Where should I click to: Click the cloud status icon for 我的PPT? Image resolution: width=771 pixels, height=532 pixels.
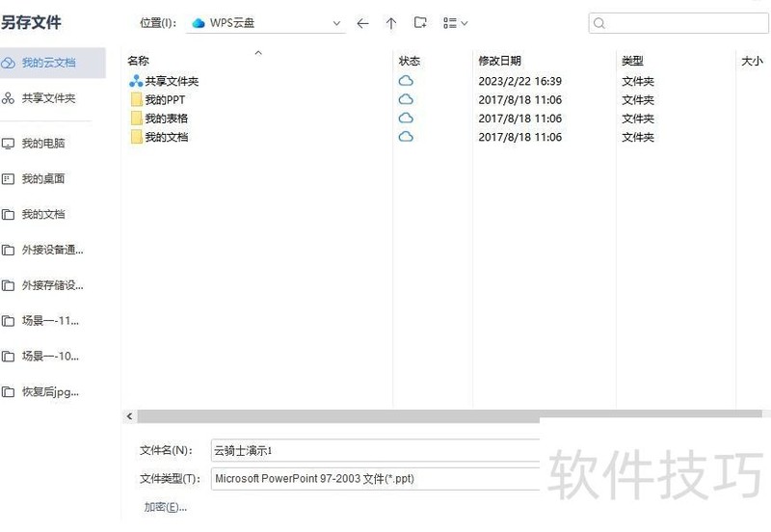click(x=406, y=99)
